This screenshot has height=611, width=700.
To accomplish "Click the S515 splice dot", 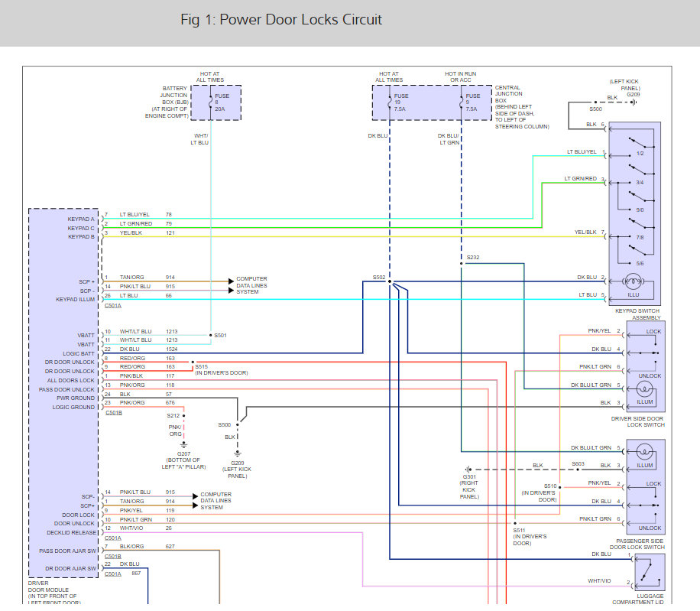I will pos(193,362).
